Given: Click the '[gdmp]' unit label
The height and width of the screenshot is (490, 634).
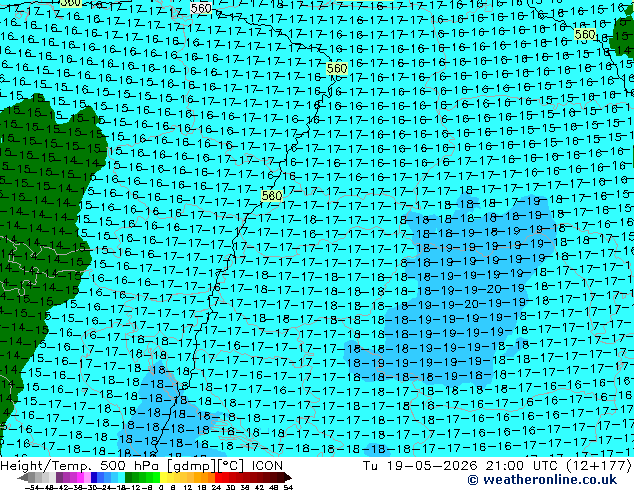Looking at the screenshot, I should (x=190, y=466).
